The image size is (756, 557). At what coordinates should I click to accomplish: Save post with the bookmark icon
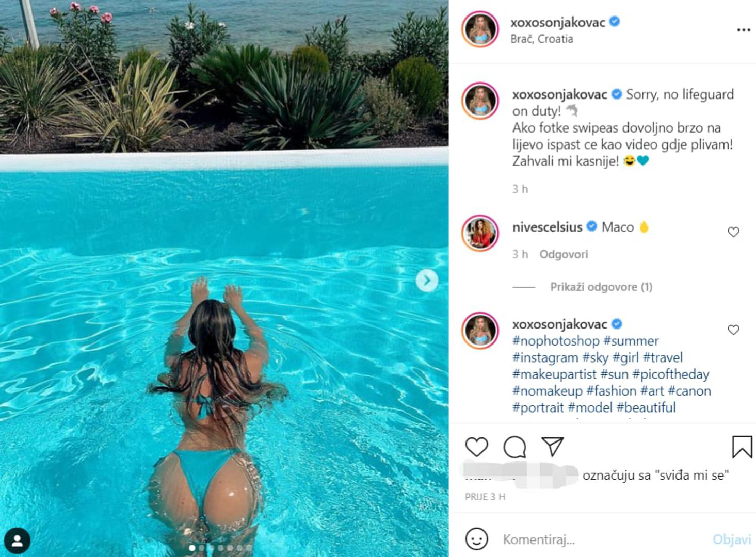pos(742,447)
